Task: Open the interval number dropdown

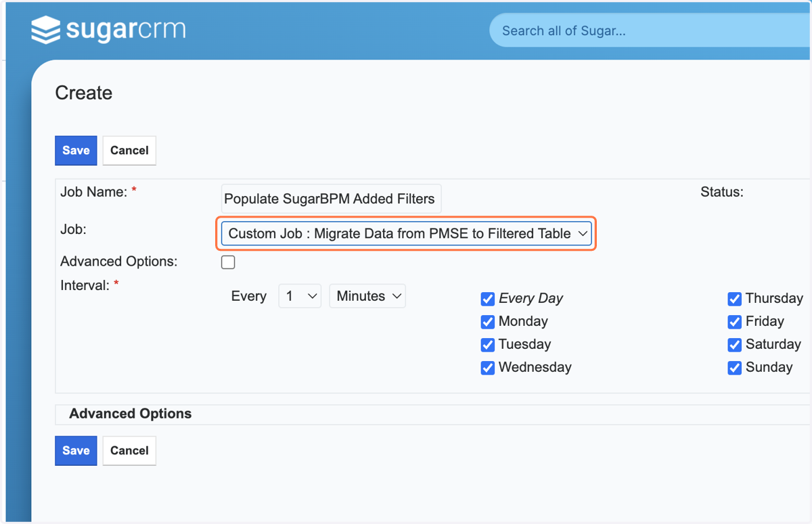Action: point(300,296)
